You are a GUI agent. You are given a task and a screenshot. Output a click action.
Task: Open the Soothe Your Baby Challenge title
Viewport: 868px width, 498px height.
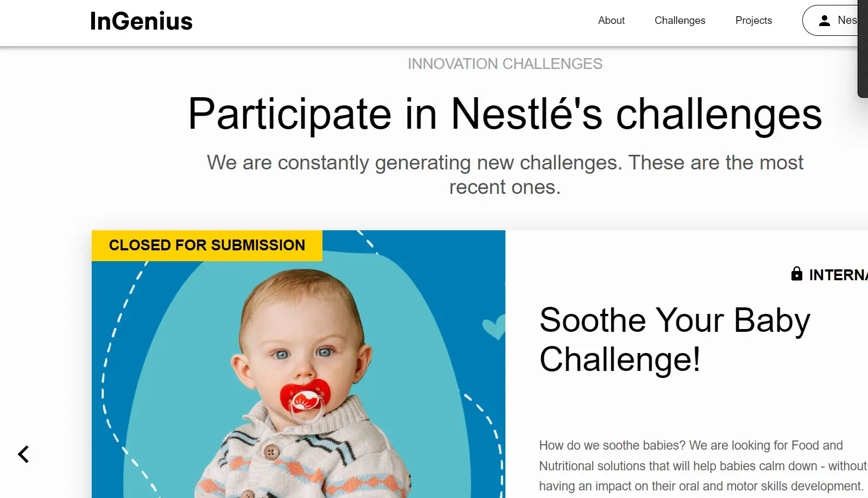(x=674, y=339)
